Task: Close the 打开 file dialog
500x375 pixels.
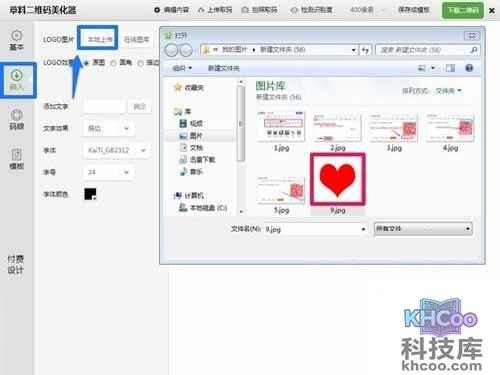Action: click(x=472, y=35)
